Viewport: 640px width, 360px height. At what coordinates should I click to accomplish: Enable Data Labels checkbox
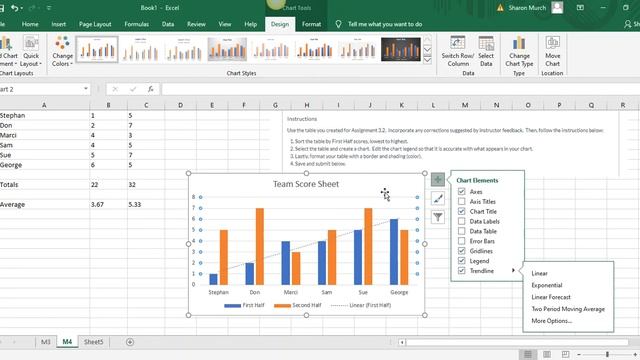[x=461, y=221]
